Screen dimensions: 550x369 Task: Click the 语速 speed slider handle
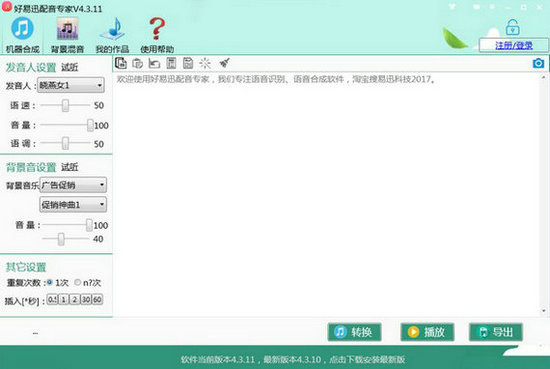tap(65, 105)
